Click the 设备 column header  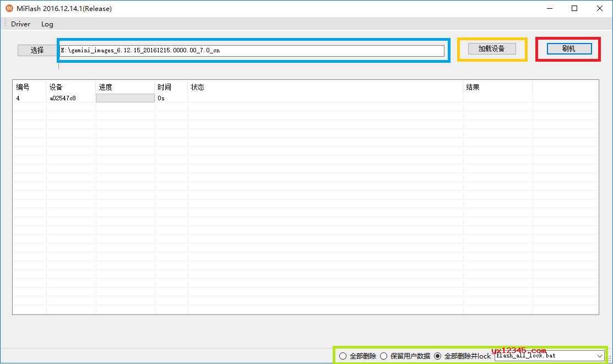coord(71,87)
